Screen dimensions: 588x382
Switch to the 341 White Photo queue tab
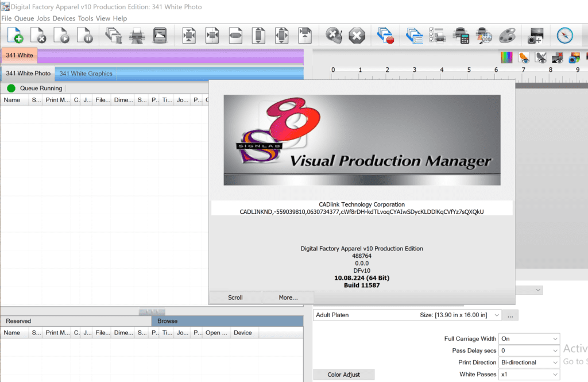(28, 73)
